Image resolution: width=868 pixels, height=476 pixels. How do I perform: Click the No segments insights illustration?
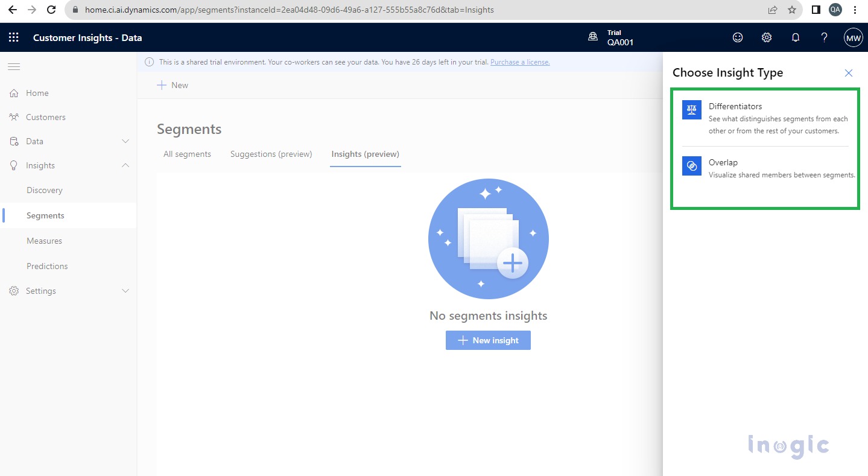pyautogui.click(x=489, y=239)
